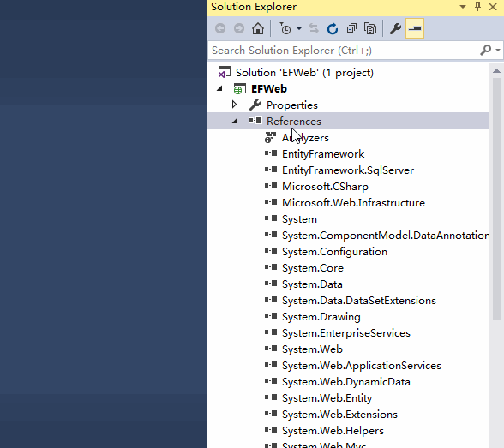Open Properties with the wrench toolbar icon

(395, 28)
